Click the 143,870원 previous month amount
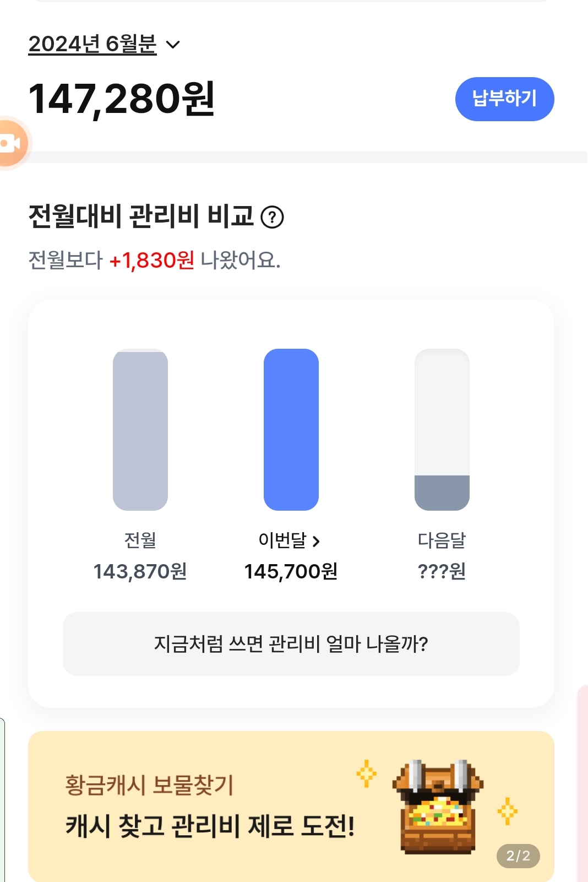Viewport: 588px width, 882px height. (140, 572)
